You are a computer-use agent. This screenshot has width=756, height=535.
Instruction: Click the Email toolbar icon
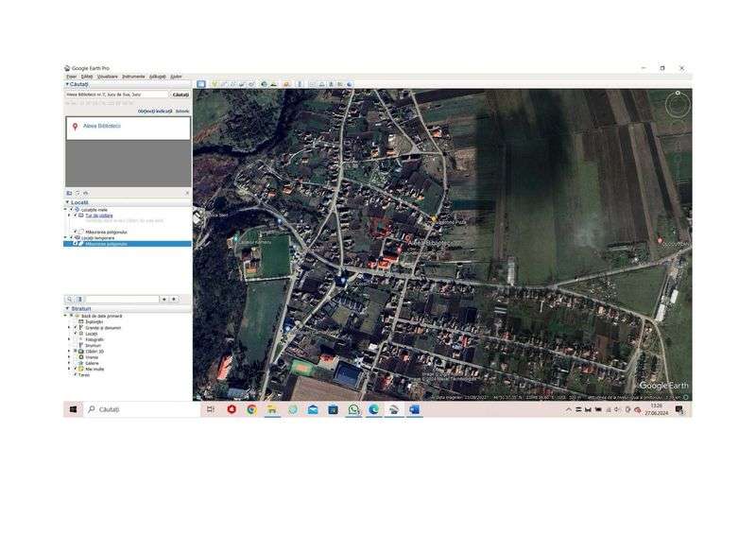pos(312,84)
